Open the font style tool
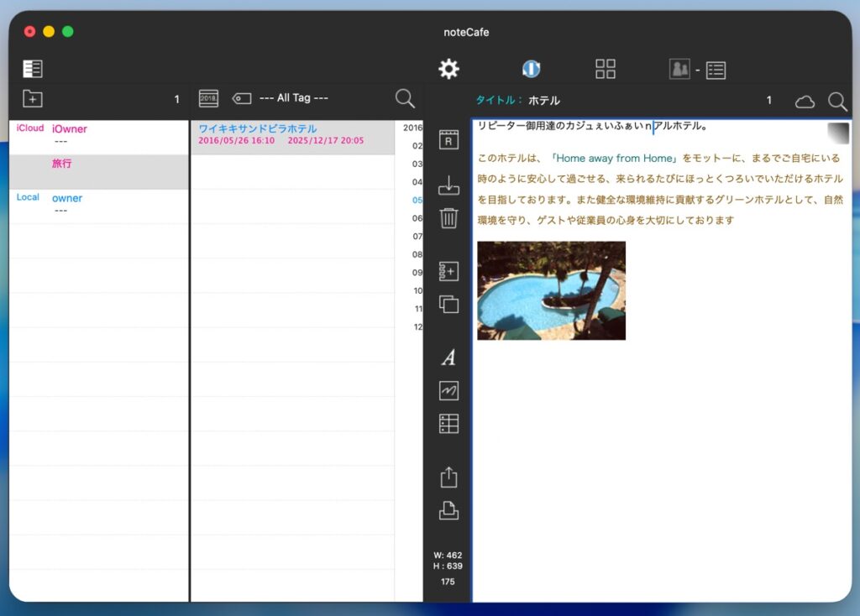 449,358
